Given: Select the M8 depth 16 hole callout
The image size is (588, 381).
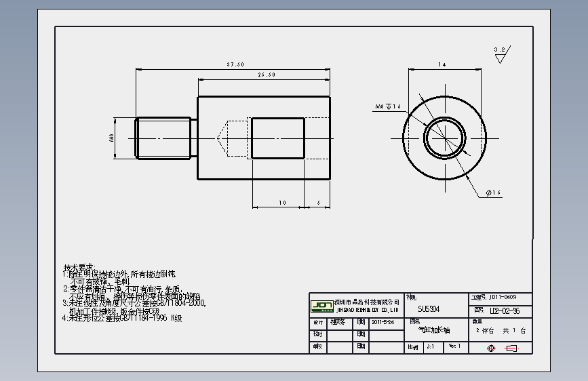Looking at the screenshot, I should (388, 106).
